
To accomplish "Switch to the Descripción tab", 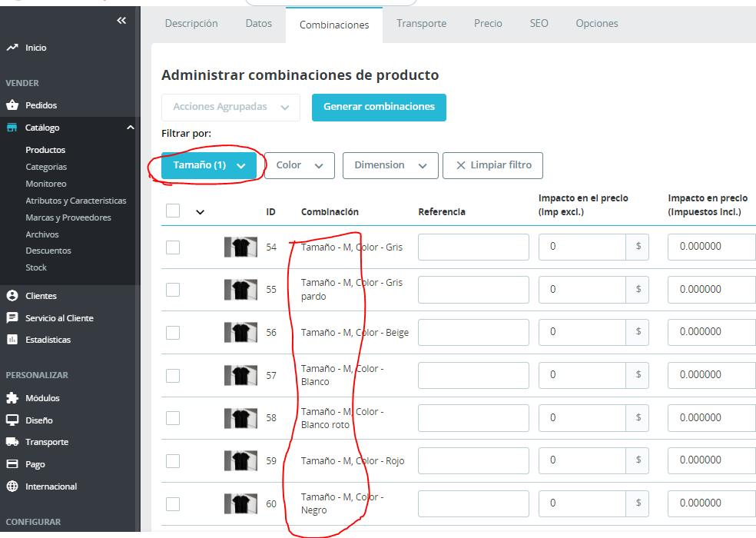I will pyautogui.click(x=191, y=23).
